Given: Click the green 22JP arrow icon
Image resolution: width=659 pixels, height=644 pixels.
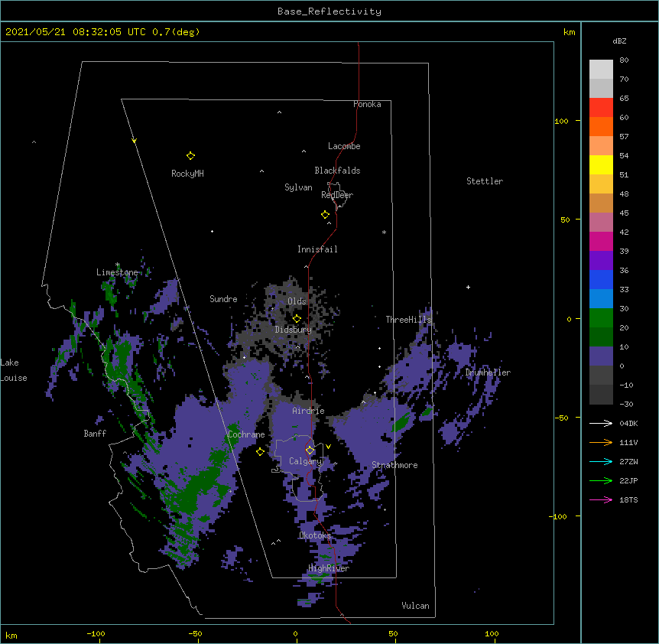Looking at the screenshot, I should point(601,480).
